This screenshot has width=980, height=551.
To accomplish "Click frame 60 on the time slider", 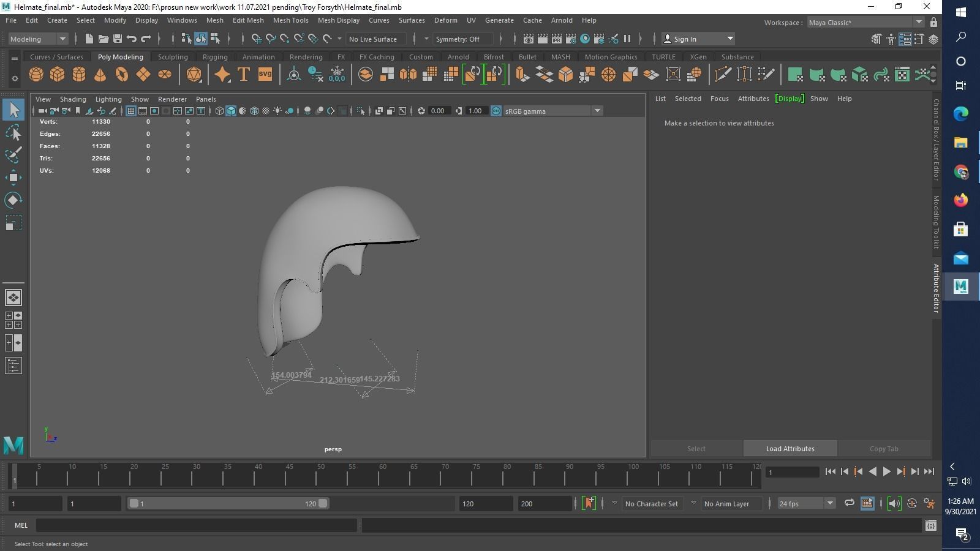I will [x=383, y=475].
